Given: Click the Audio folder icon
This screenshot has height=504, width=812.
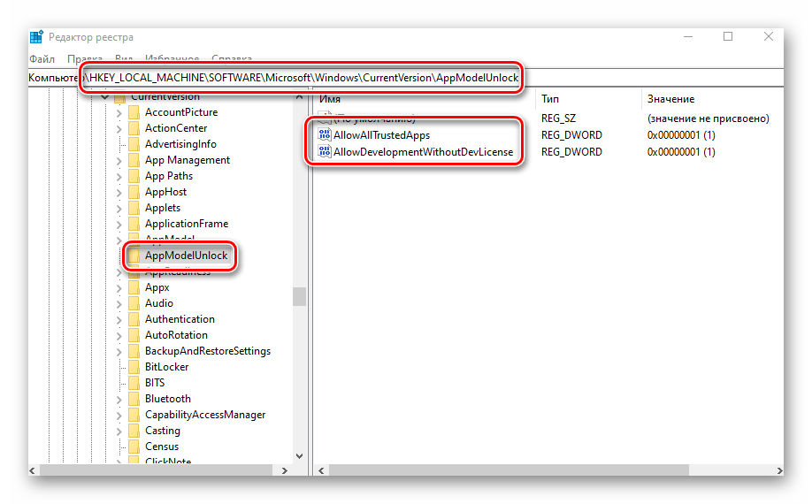Looking at the screenshot, I should pos(134,303).
